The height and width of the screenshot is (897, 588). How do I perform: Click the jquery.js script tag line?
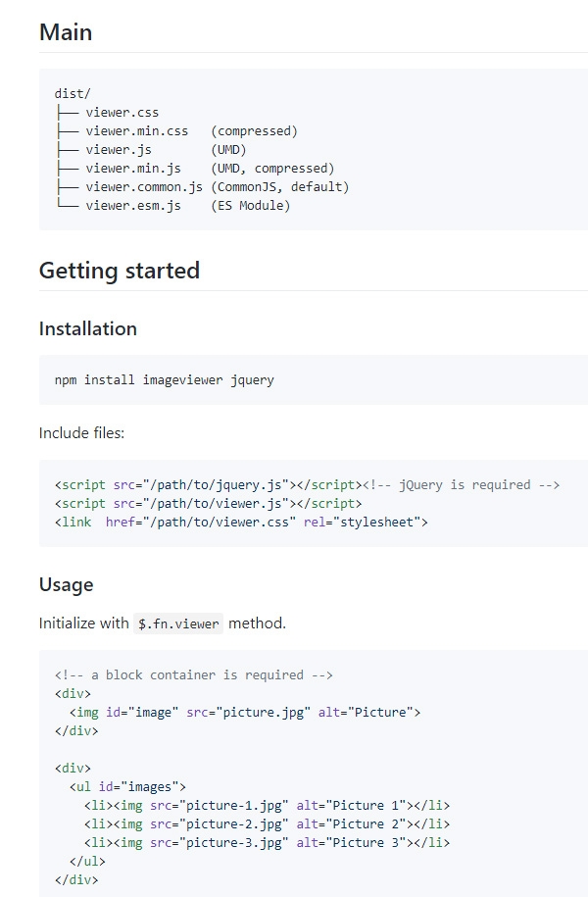tap(307, 484)
